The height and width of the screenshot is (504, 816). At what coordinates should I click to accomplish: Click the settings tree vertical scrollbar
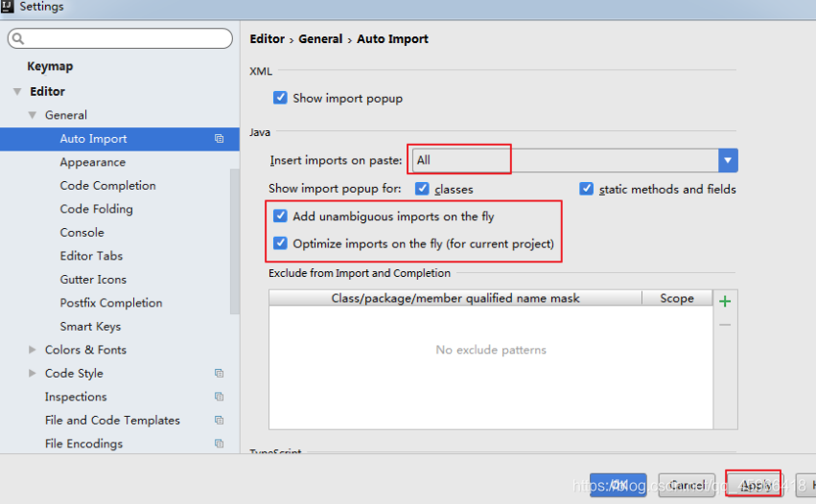[x=235, y=241]
